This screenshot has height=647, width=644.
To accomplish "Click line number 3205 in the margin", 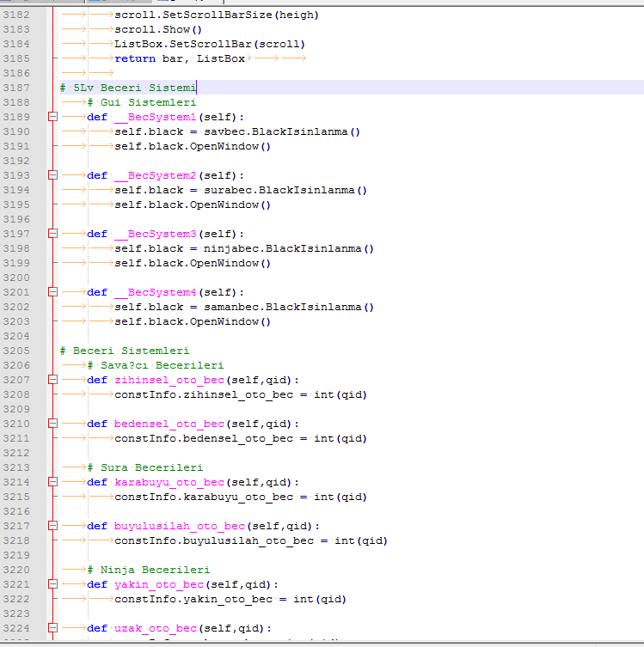I will [x=16, y=351].
